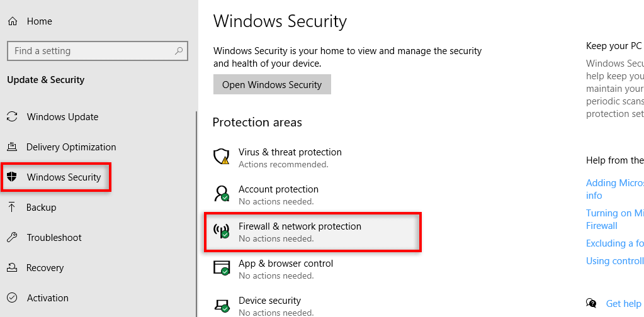Click the Windows Update refresh icon
The image size is (644, 317).
tap(12, 117)
